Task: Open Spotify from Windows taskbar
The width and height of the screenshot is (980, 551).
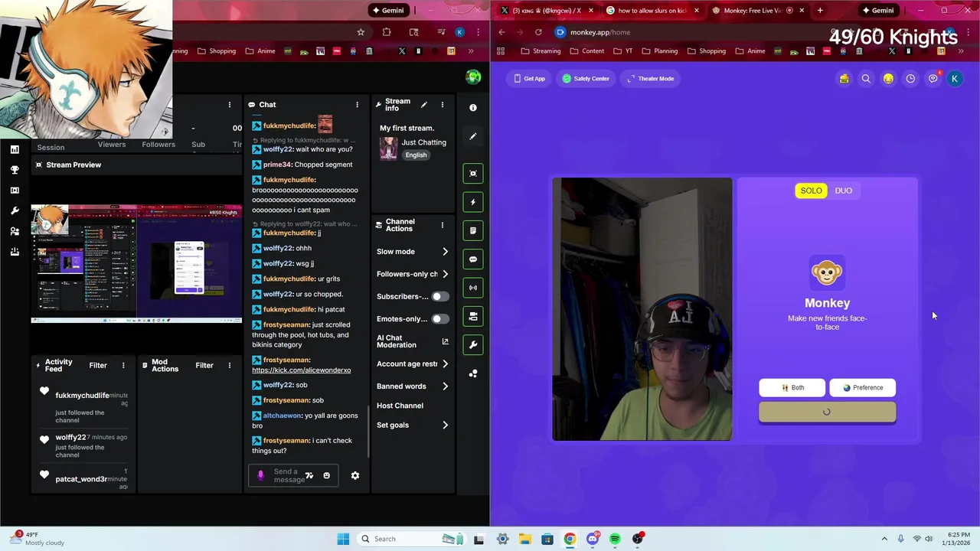Action: (x=615, y=539)
